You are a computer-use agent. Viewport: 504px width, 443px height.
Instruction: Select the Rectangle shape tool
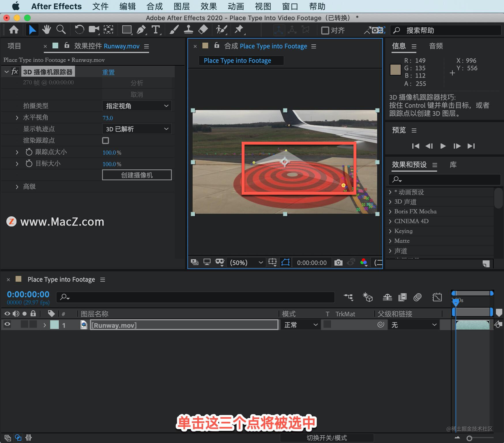pyautogui.click(x=127, y=30)
